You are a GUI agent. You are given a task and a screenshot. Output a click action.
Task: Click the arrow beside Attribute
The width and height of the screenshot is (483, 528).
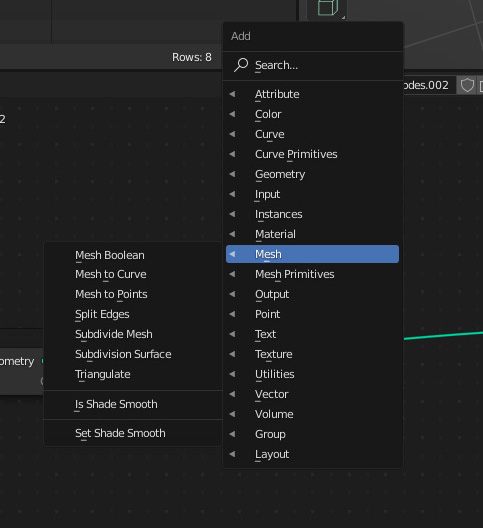(x=232, y=94)
